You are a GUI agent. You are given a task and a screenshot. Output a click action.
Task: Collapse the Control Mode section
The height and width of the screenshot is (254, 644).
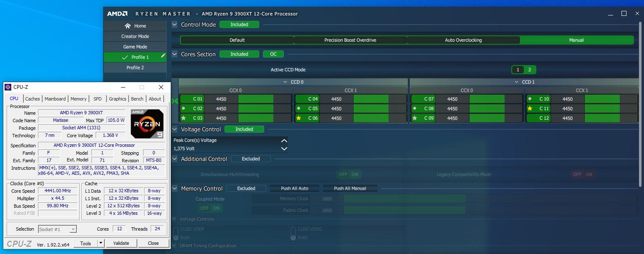(175, 25)
